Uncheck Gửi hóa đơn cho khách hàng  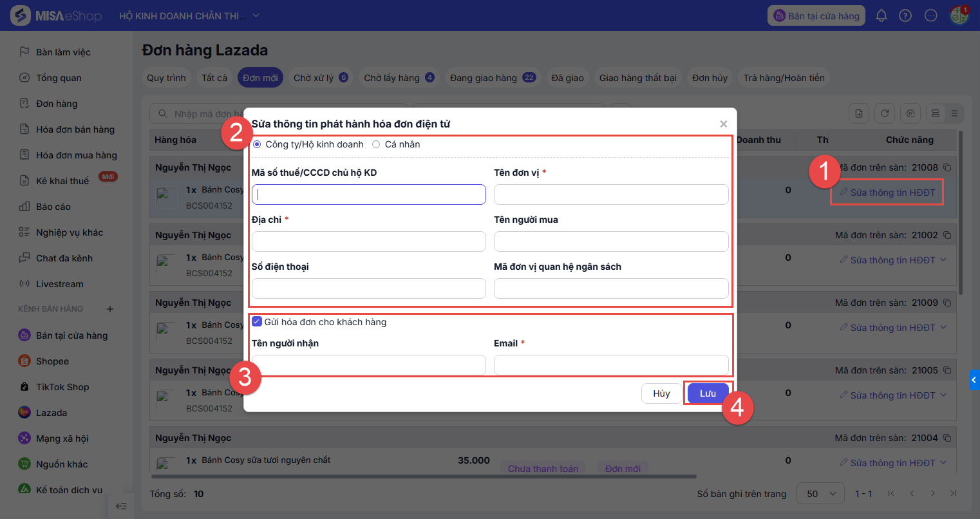pyautogui.click(x=257, y=321)
